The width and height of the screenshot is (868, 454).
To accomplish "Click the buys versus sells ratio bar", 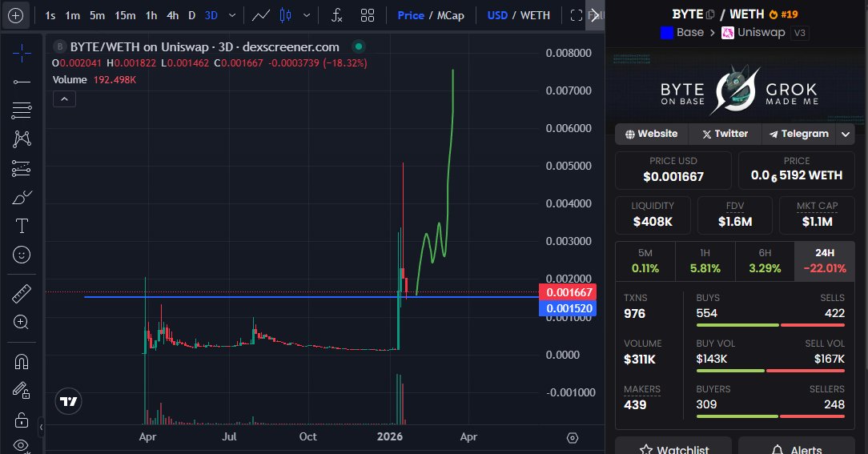I will pyautogui.click(x=770, y=325).
